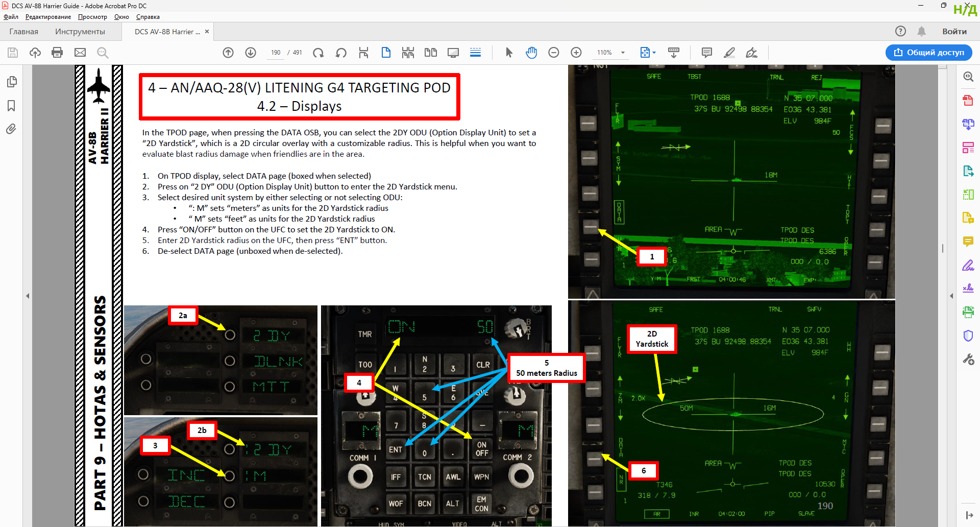Open the yellow Edit/Send for comments tool
980x527 pixels.
click(968, 218)
